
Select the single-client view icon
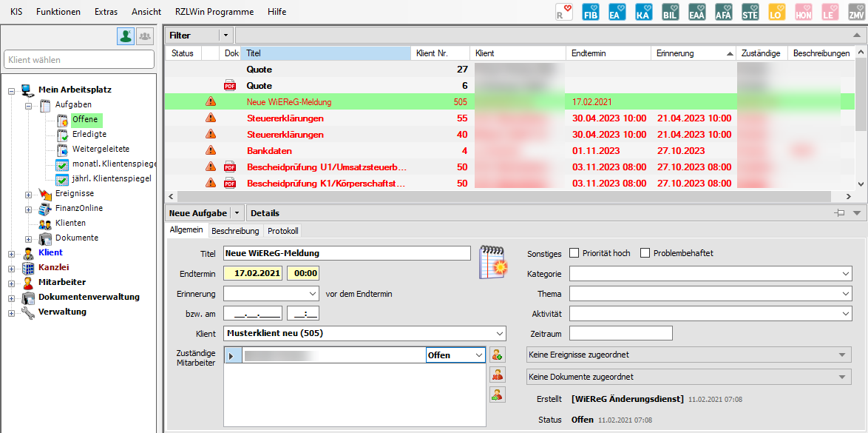[x=126, y=36]
